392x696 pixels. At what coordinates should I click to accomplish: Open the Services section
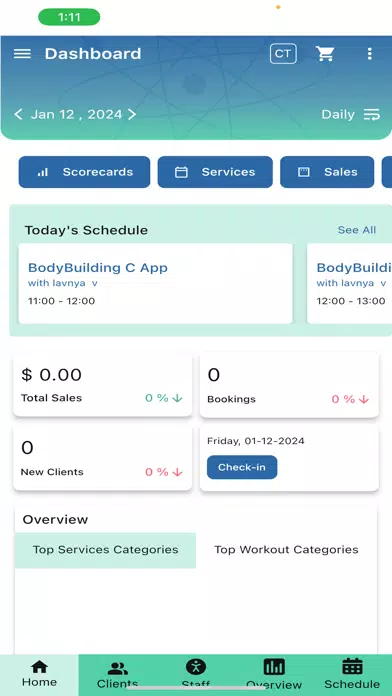(x=215, y=172)
